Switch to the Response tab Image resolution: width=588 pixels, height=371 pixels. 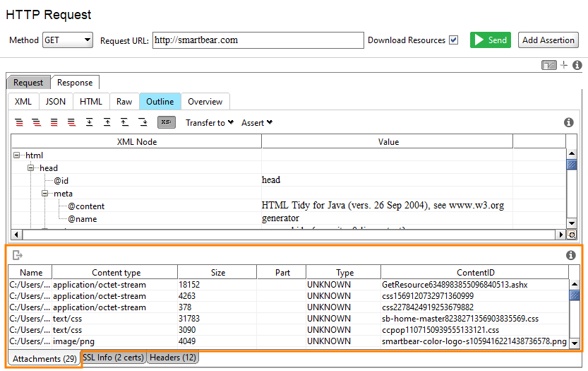point(75,83)
